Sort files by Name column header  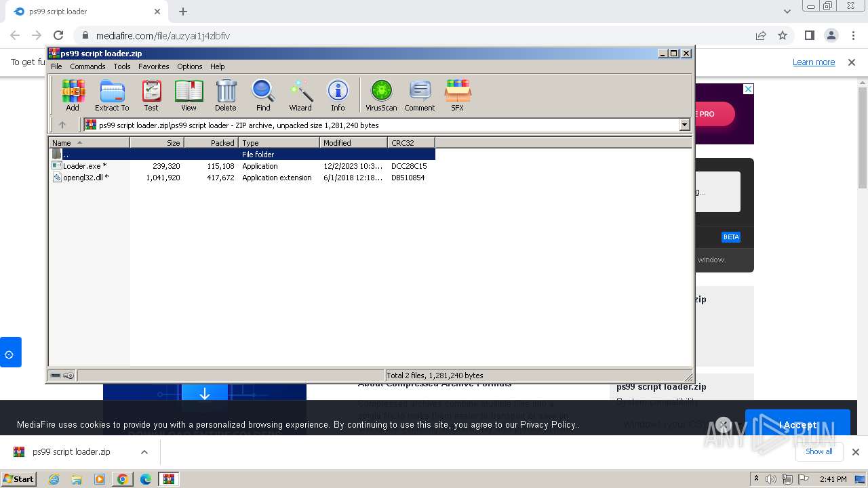(x=89, y=142)
